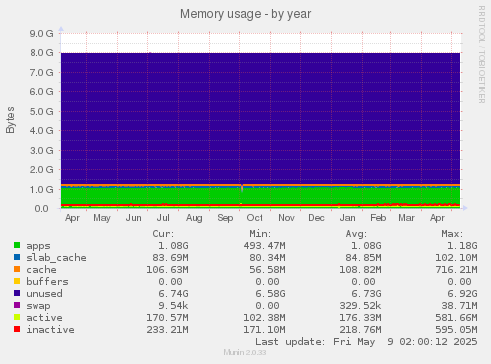
Task: Click the 'May' x-axis month label
Action: (x=102, y=218)
